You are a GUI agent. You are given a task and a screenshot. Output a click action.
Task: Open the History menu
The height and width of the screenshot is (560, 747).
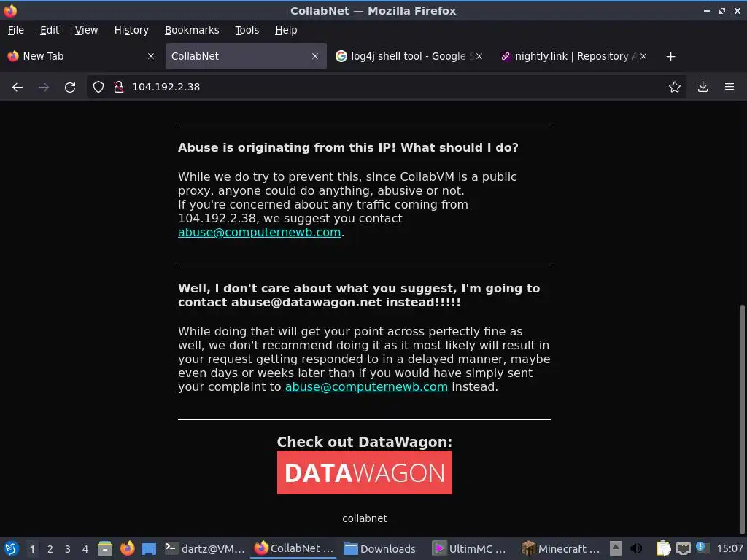click(x=131, y=30)
